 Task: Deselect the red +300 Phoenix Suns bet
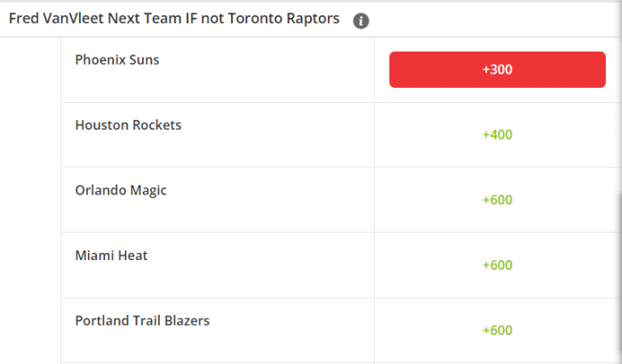(497, 69)
